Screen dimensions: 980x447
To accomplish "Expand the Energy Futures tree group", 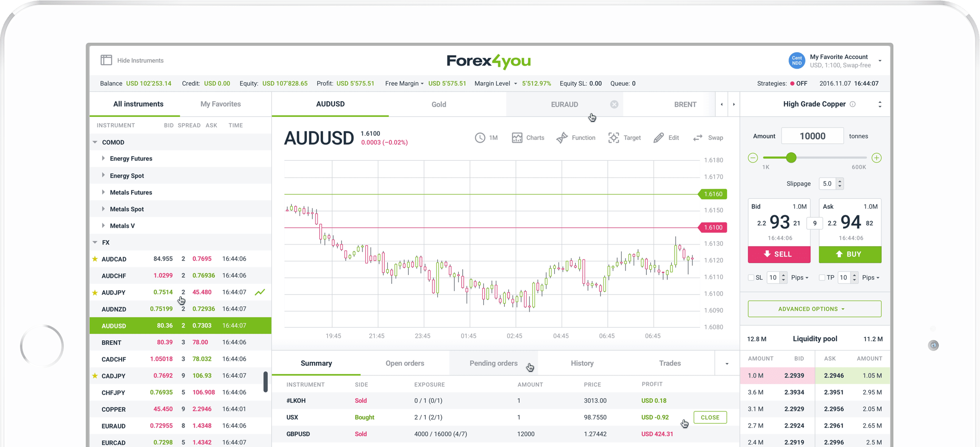I will (103, 159).
